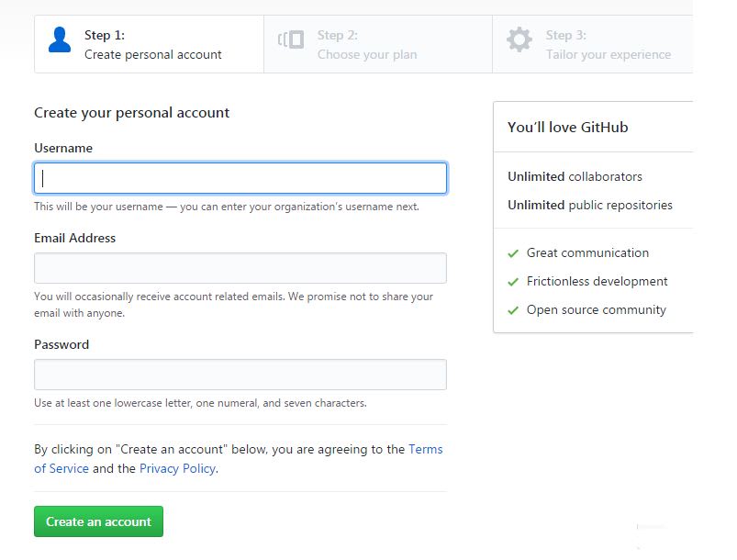Screen dimensions: 737x560
Task: Focus the Username text field
Action: [240, 178]
